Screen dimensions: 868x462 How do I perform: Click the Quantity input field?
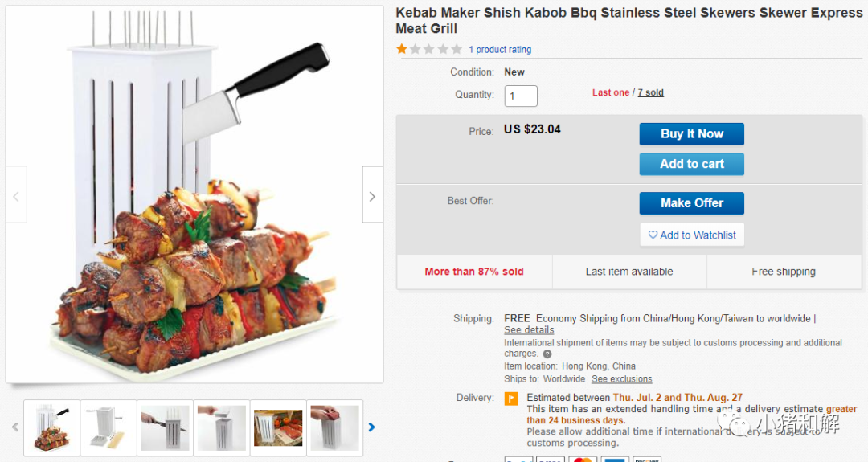point(521,96)
